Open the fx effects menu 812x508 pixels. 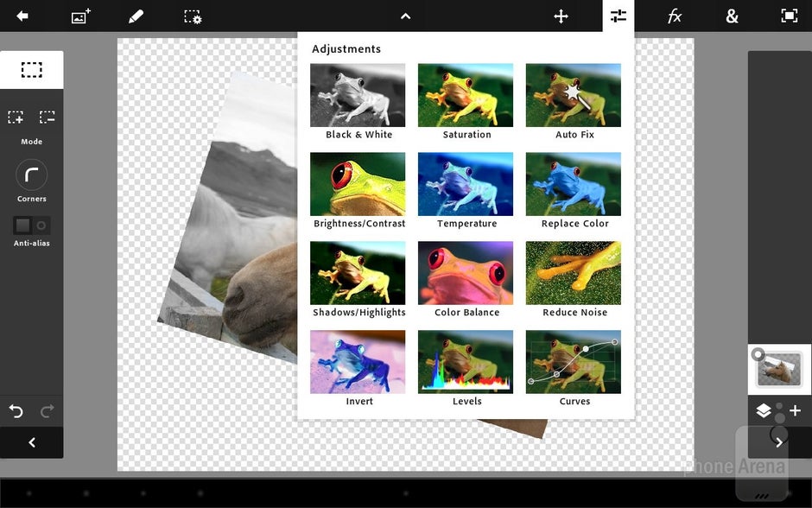point(675,16)
